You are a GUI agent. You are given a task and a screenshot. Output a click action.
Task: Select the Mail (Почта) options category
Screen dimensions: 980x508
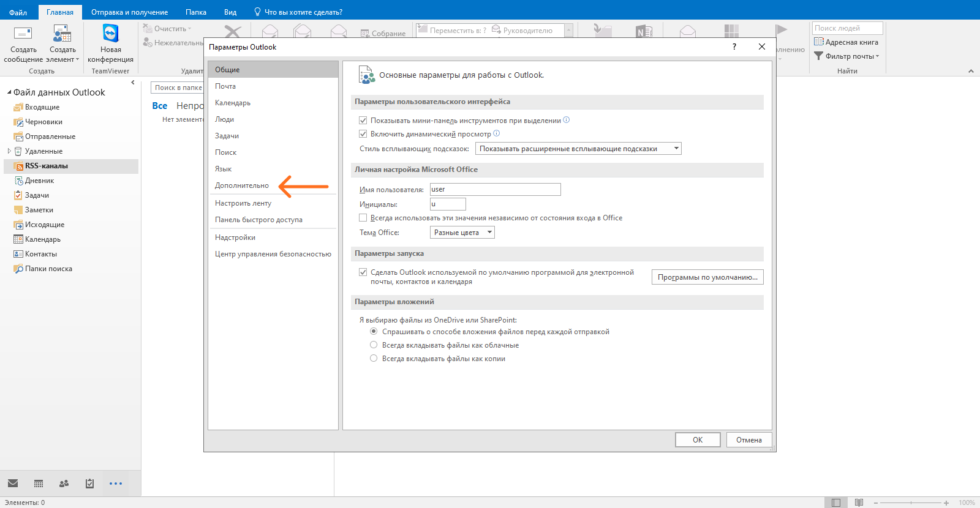[x=273, y=86]
